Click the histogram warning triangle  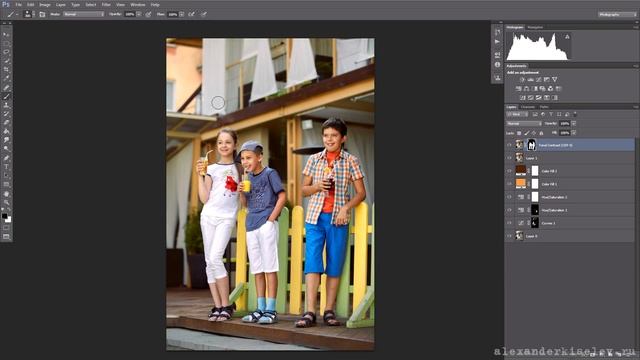click(567, 37)
